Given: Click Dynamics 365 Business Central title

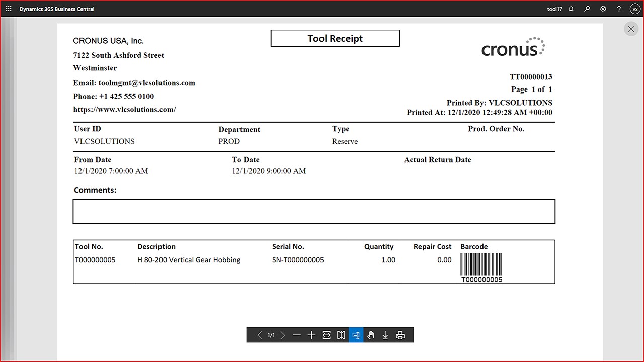Looking at the screenshot, I should (57, 9).
